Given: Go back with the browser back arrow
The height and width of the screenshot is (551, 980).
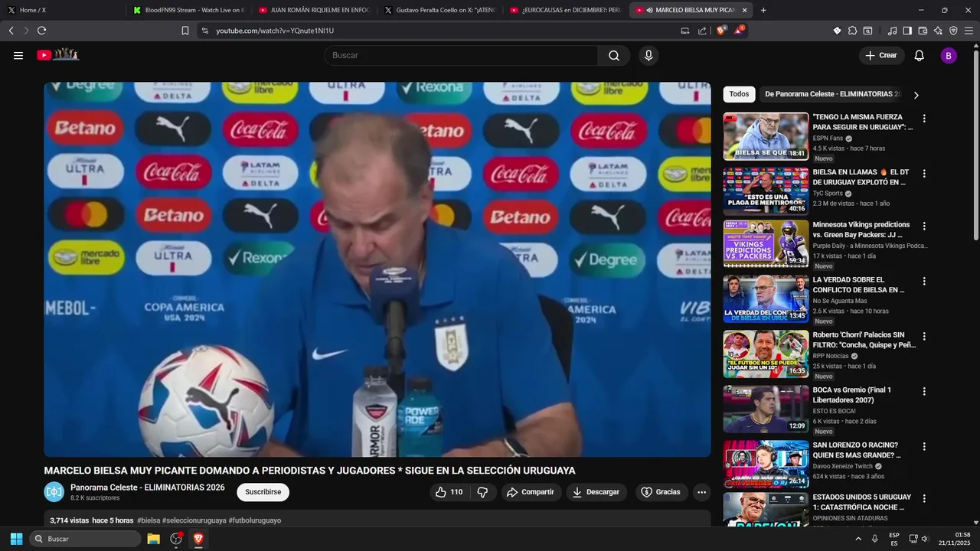Looking at the screenshot, I should (x=11, y=31).
